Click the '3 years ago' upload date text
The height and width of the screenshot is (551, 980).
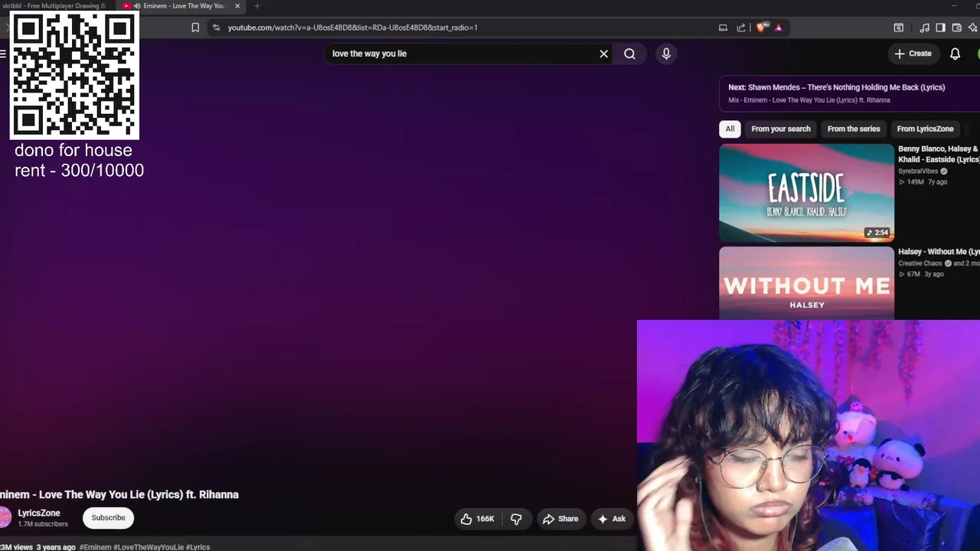tap(55, 547)
